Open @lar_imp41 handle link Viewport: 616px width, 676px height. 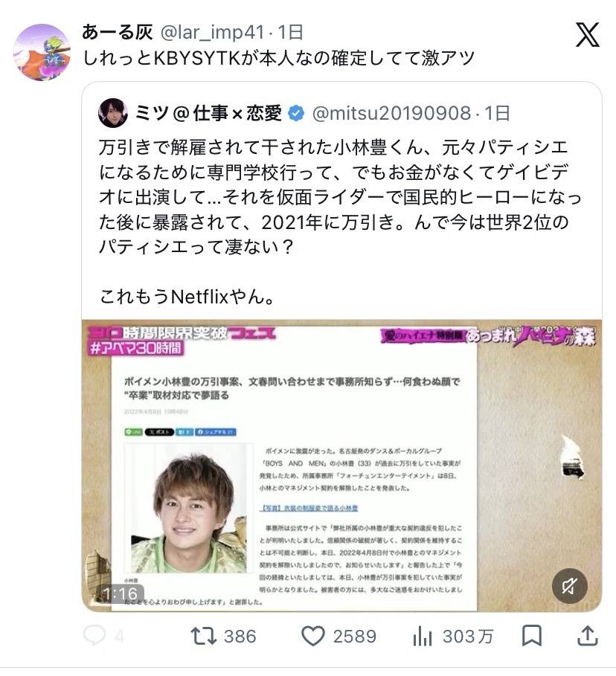click(212, 32)
